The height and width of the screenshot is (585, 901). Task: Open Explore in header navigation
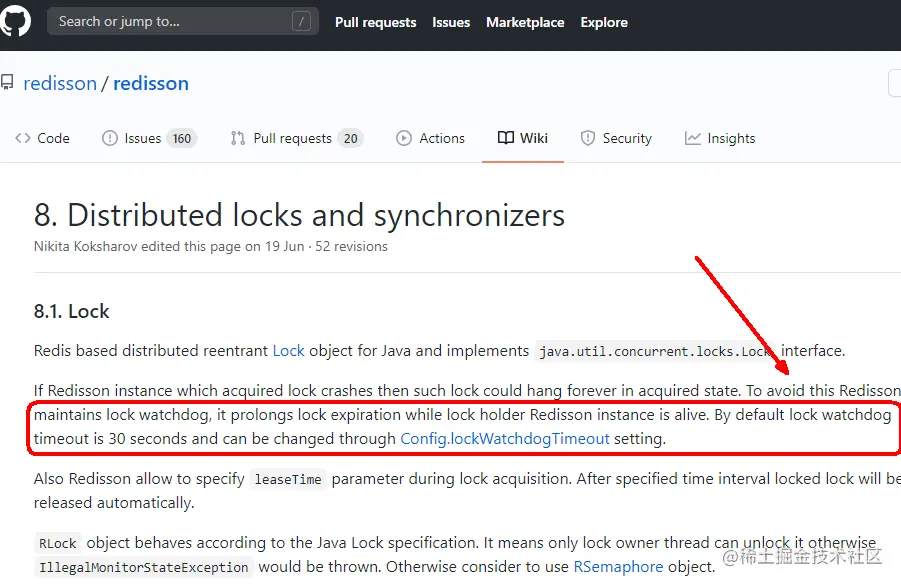(x=604, y=22)
